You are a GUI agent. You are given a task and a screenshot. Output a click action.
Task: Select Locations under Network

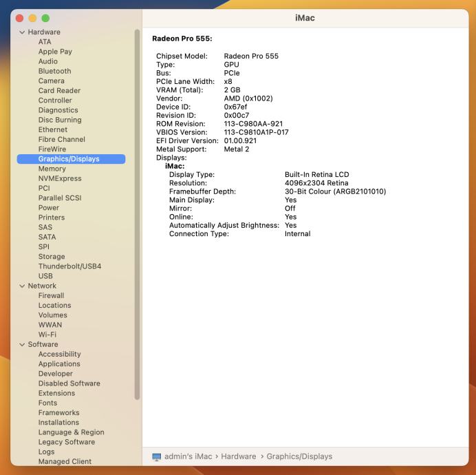[x=54, y=305]
